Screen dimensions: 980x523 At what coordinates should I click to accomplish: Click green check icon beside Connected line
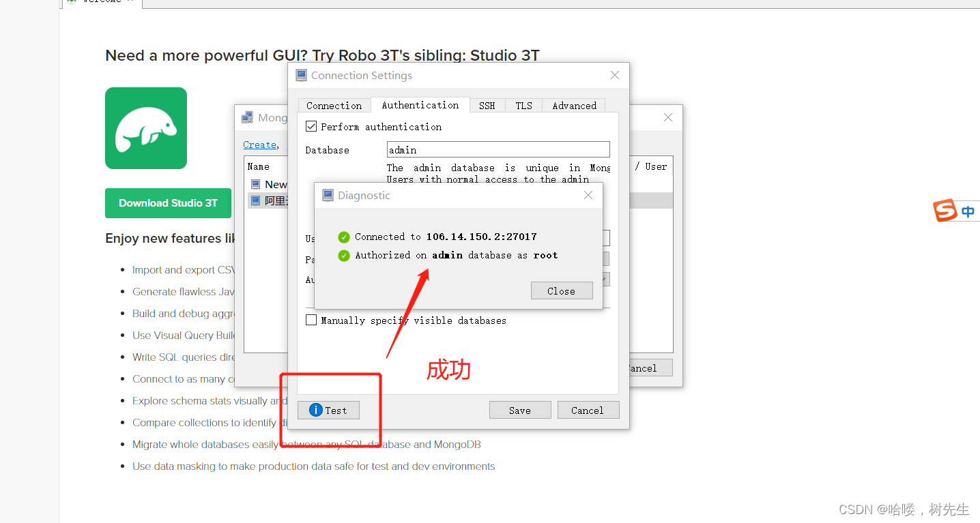click(x=344, y=237)
